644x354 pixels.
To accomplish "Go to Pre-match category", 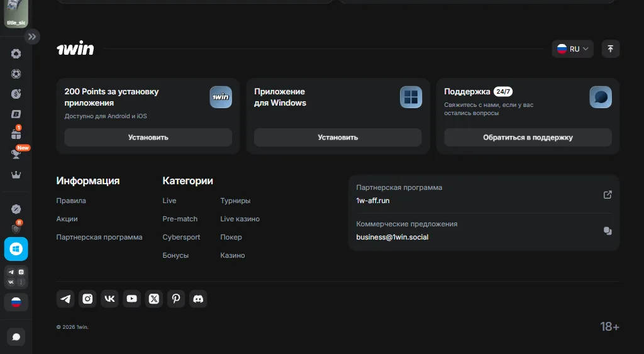I will click(180, 219).
